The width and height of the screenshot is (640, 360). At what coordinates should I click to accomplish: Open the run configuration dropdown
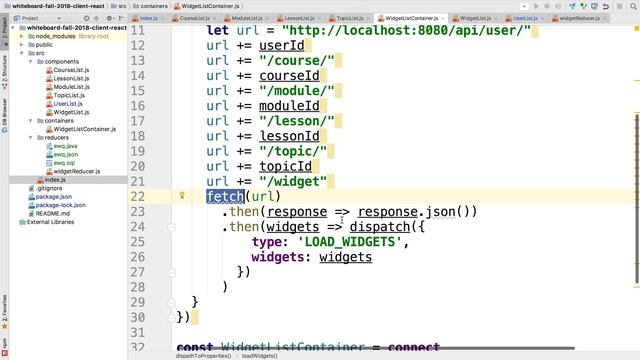[524, 6]
